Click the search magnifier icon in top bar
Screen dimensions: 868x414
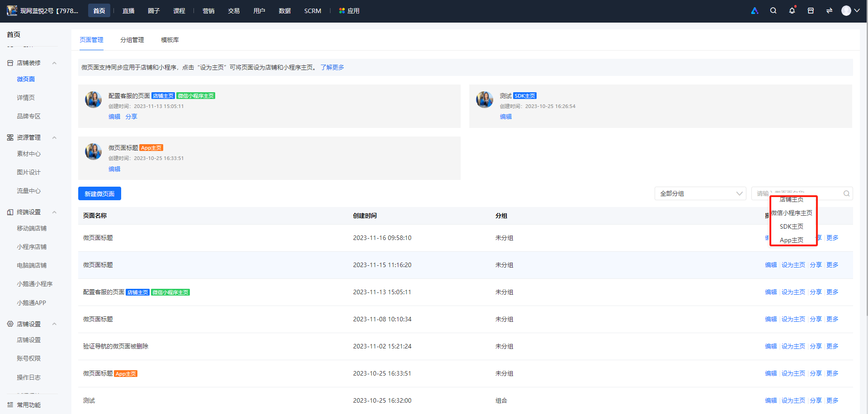pyautogui.click(x=773, y=11)
